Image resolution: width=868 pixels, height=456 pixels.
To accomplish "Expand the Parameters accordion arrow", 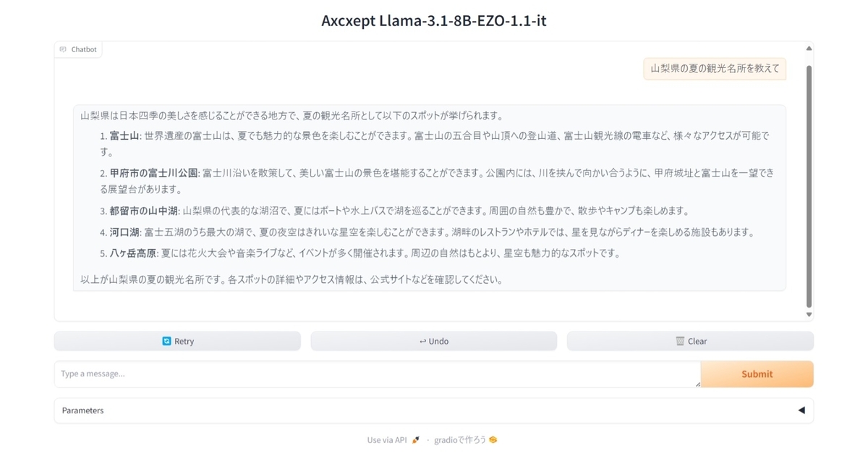I will (801, 410).
